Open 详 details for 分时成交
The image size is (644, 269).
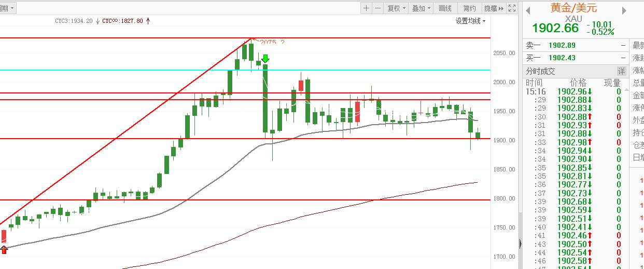621,71
